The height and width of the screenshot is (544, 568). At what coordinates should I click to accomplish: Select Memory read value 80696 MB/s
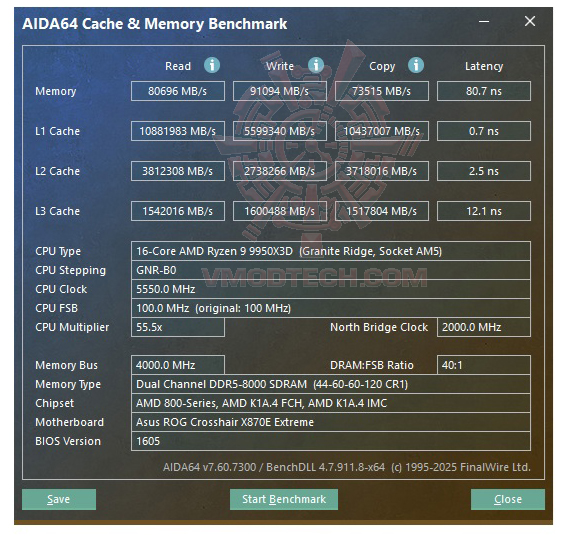coord(178,91)
